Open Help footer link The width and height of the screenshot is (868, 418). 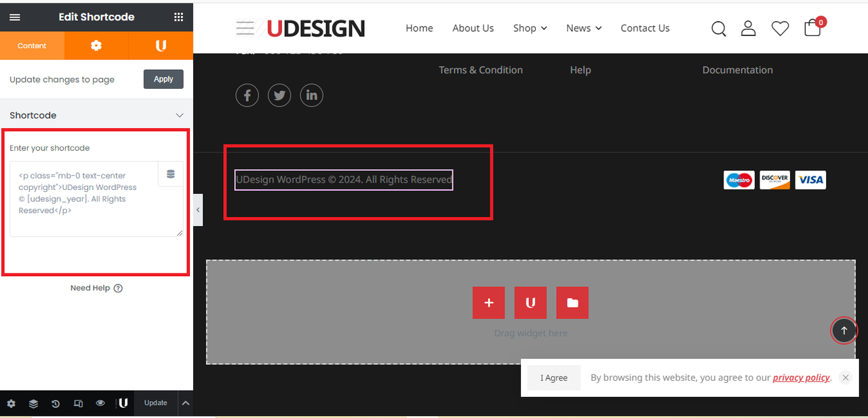(580, 70)
